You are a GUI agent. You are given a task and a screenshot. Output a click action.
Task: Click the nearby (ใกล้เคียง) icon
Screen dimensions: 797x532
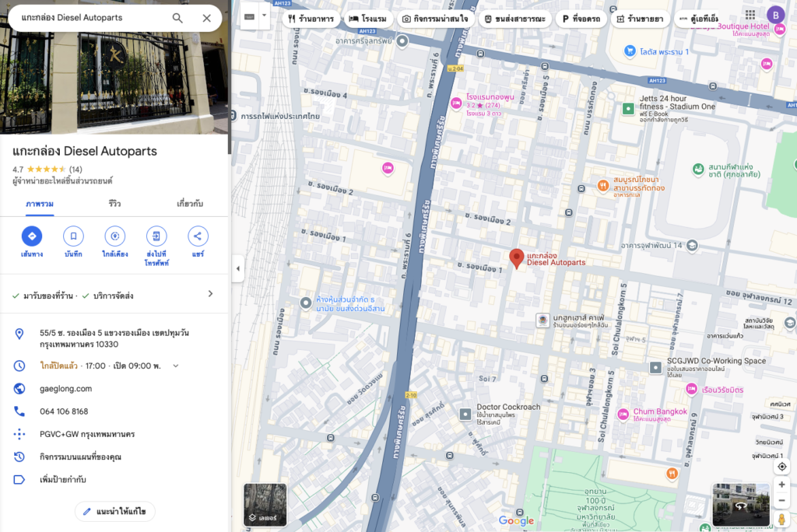coord(115,236)
